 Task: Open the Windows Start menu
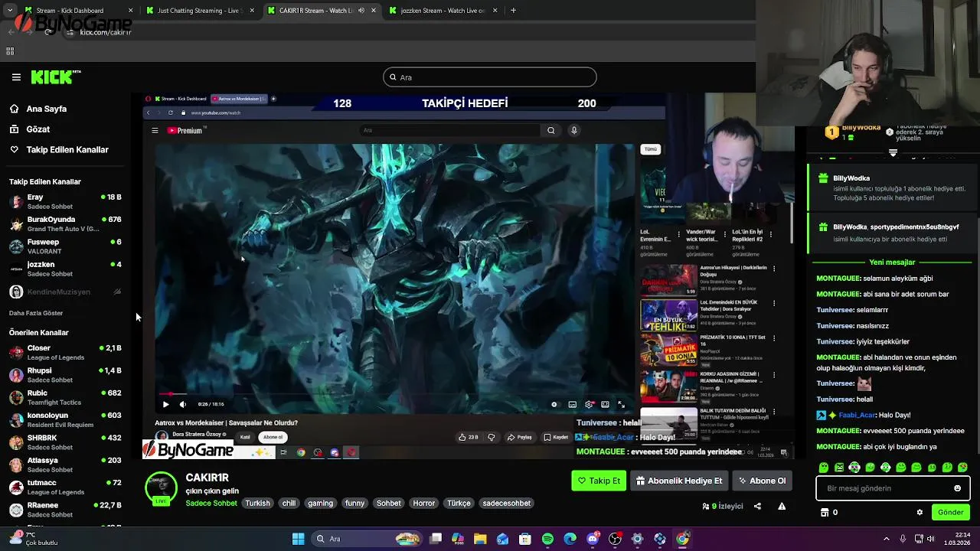pyautogui.click(x=298, y=539)
